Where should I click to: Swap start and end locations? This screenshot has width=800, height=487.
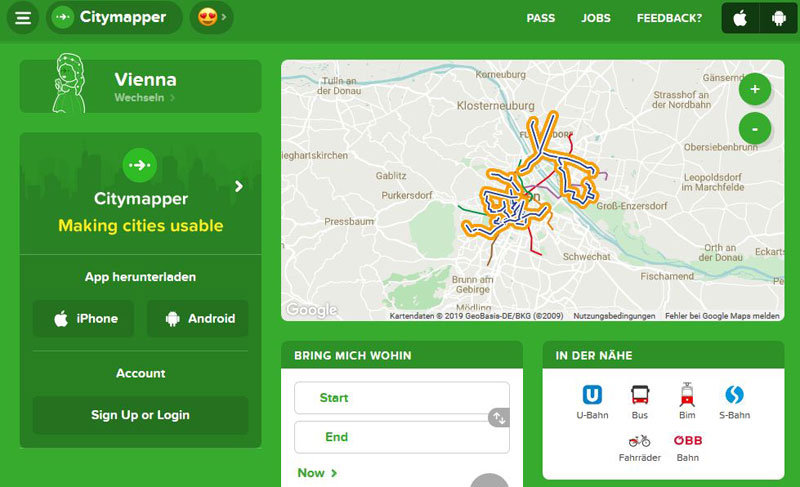click(498, 418)
